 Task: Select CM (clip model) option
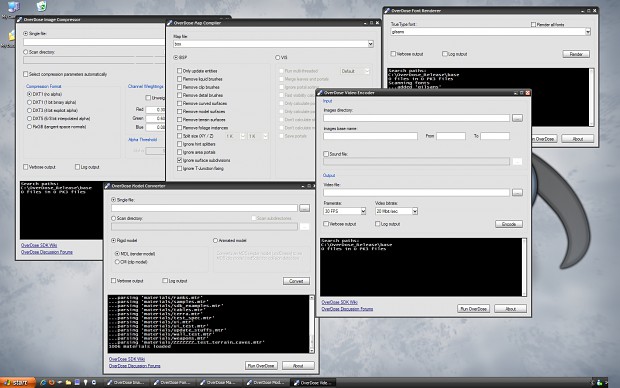point(117,262)
